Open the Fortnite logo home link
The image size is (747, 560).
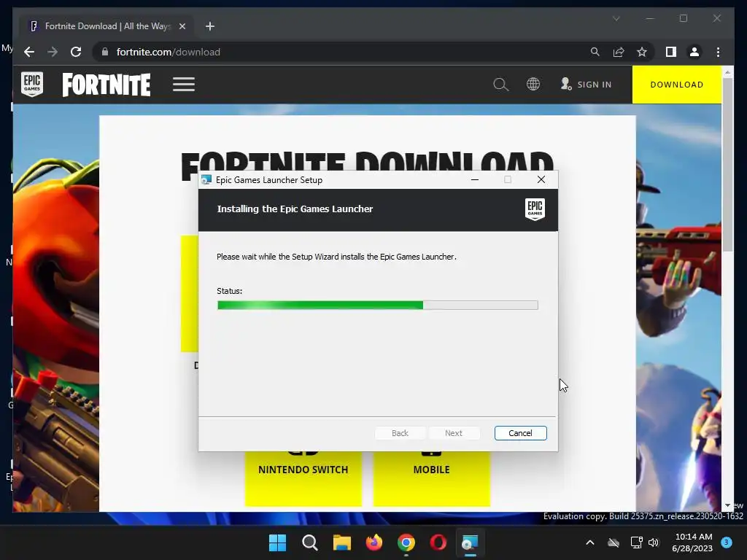coord(107,85)
